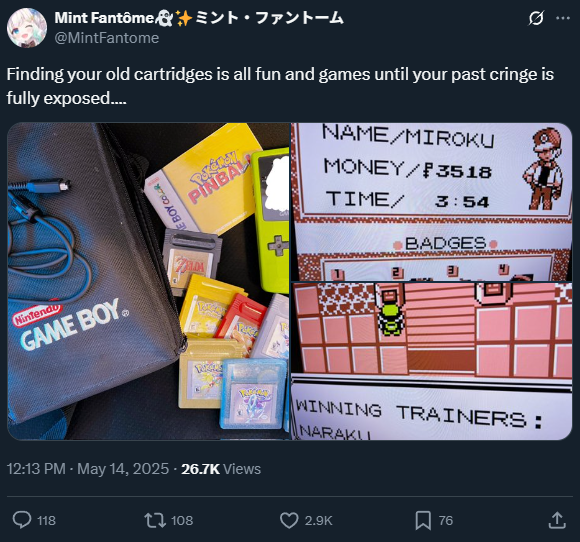The width and height of the screenshot is (580, 542).
Task: Open Mint Fantôme's profile avatar
Action: coord(27,28)
